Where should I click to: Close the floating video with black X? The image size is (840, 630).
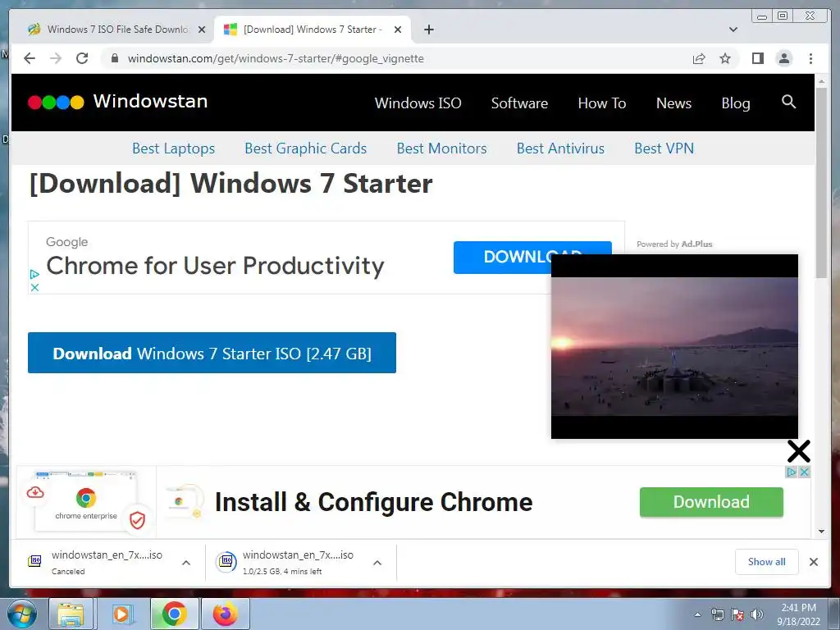click(x=798, y=451)
